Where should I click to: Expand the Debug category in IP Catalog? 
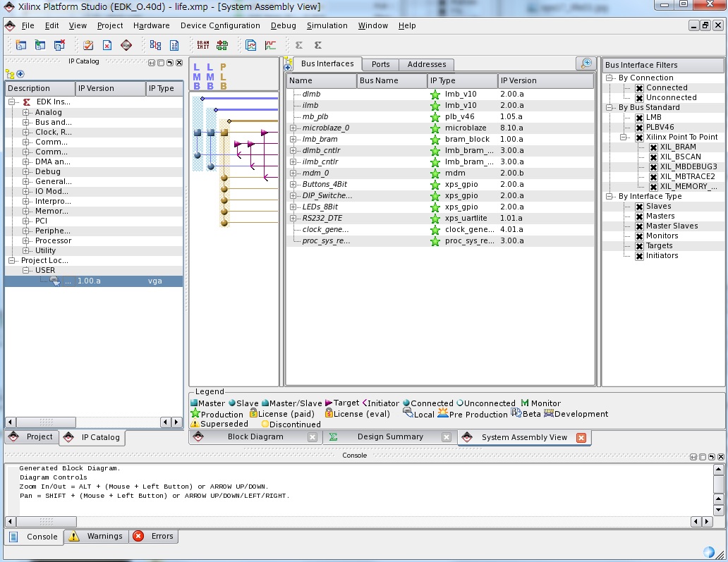pyautogui.click(x=26, y=172)
